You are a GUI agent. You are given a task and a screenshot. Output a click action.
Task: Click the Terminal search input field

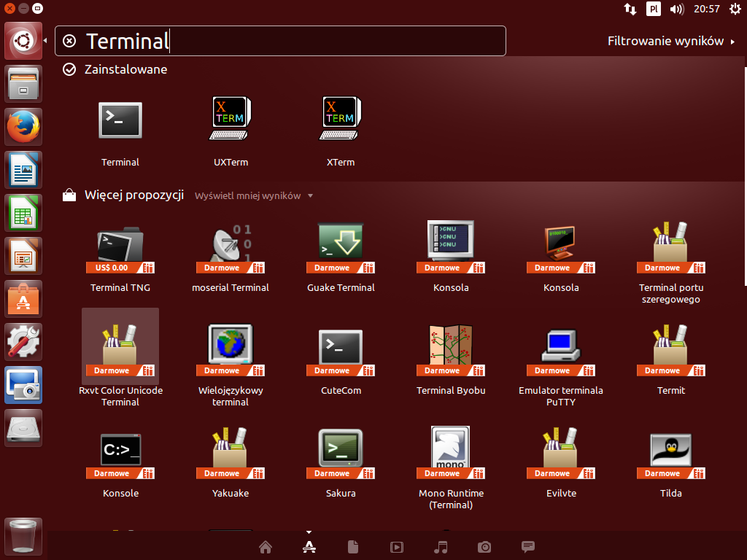[x=292, y=41]
